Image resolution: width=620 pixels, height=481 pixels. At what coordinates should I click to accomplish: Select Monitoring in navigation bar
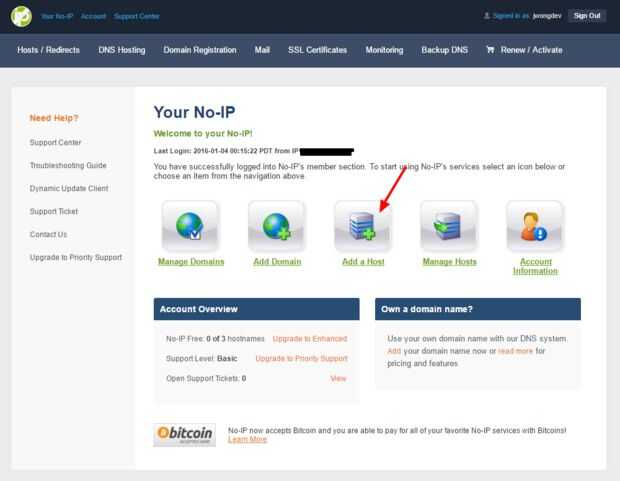pyautogui.click(x=384, y=50)
